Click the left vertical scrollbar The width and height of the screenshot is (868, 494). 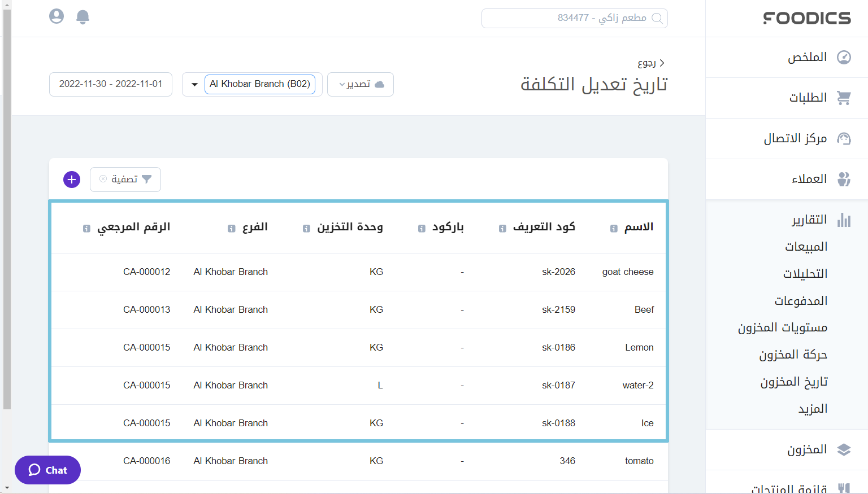click(x=7, y=226)
